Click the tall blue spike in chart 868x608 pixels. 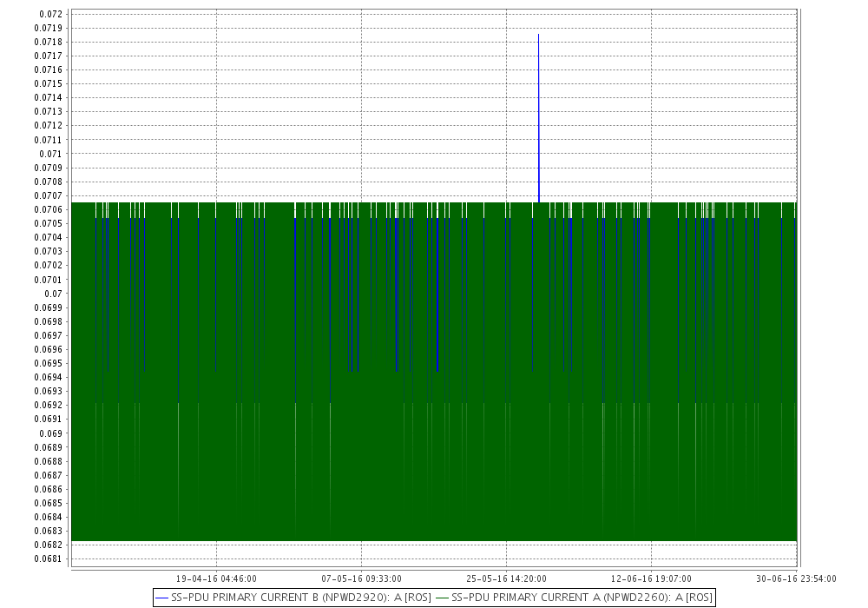pyautogui.click(x=539, y=117)
